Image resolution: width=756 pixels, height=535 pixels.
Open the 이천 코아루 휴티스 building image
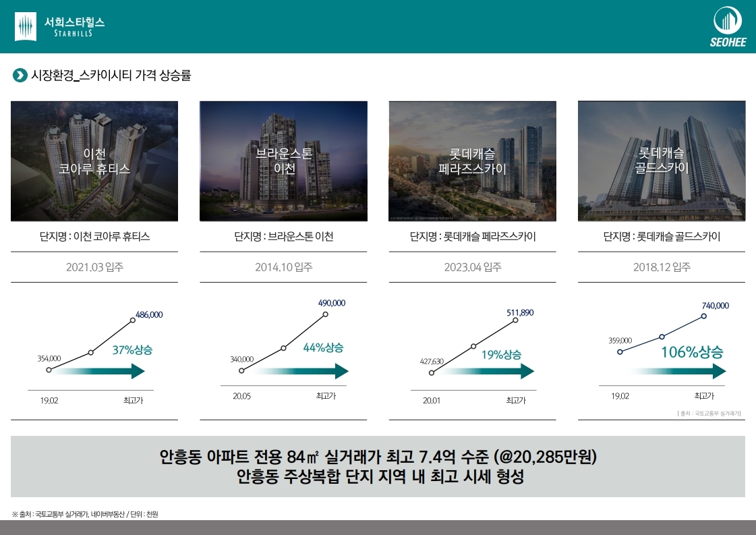(x=94, y=161)
